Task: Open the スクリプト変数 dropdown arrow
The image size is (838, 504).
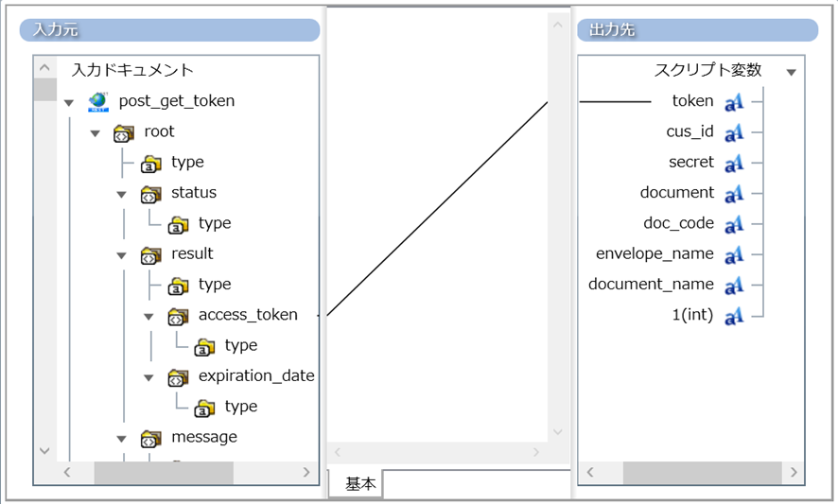Action: pos(792,72)
